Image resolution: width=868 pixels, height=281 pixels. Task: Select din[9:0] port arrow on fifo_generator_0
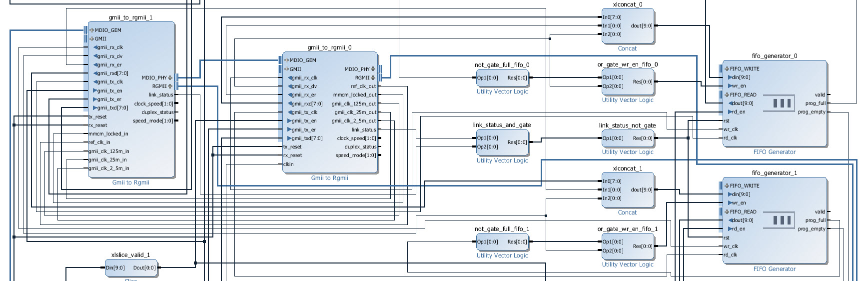(x=730, y=77)
